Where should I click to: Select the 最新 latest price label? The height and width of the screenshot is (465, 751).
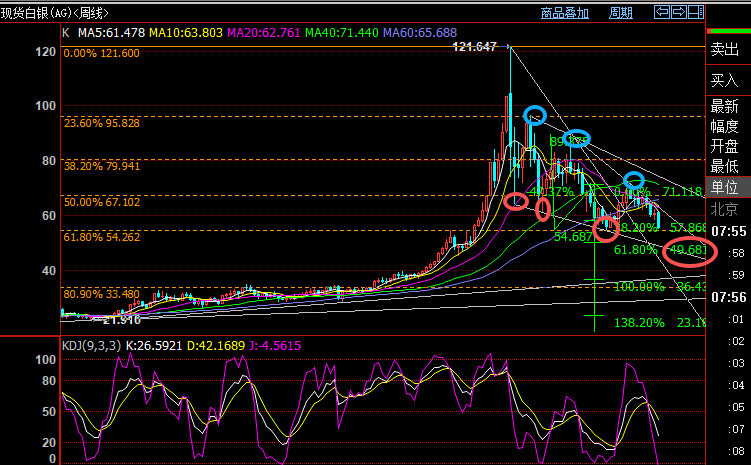tap(724, 105)
